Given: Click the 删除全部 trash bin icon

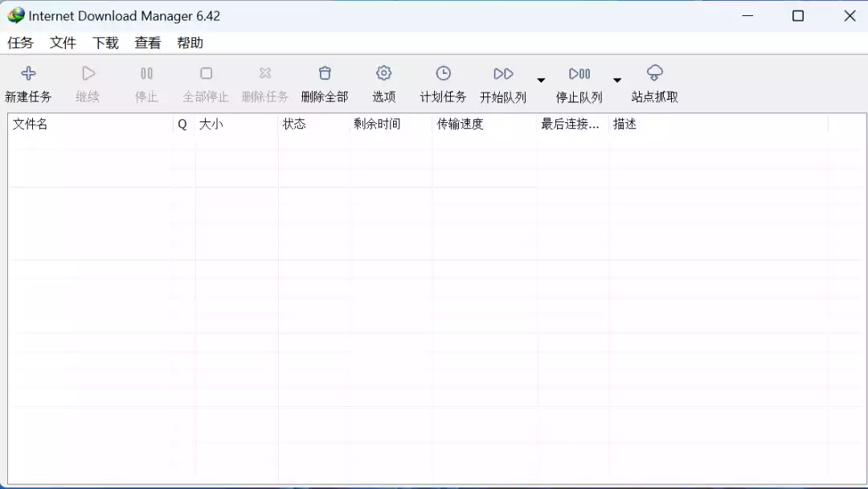Looking at the screenshot, I should click(325, 74).
